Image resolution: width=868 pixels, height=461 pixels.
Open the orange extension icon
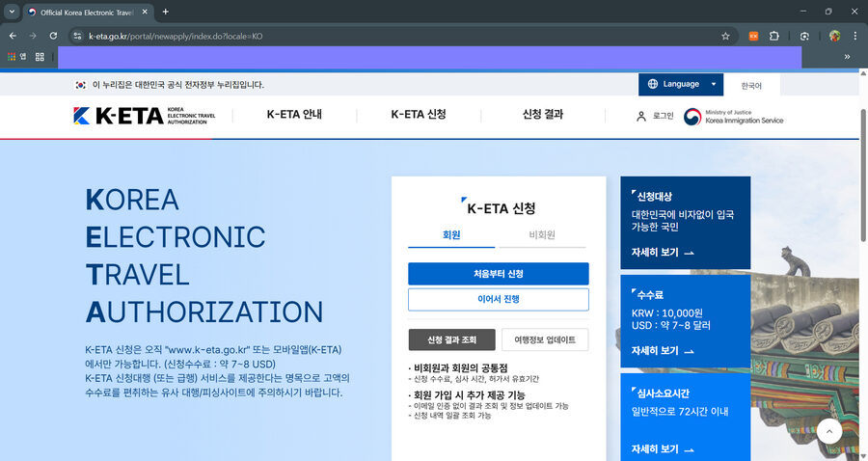753,36
